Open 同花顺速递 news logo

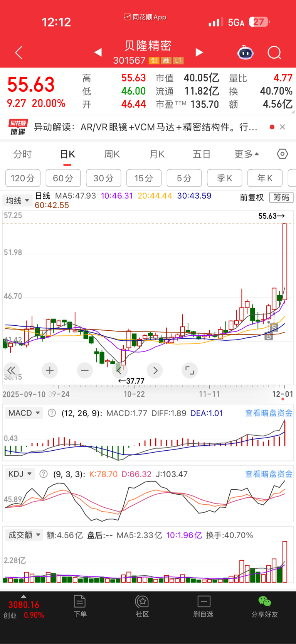pyautogui.click(x=18, y=127)
